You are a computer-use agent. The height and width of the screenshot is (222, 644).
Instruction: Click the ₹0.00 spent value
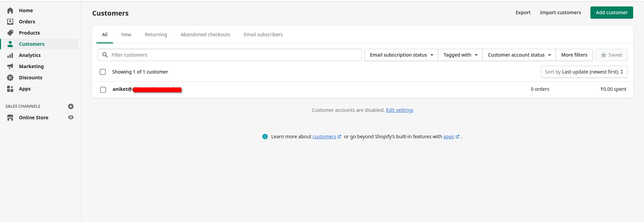click(613, 89)
